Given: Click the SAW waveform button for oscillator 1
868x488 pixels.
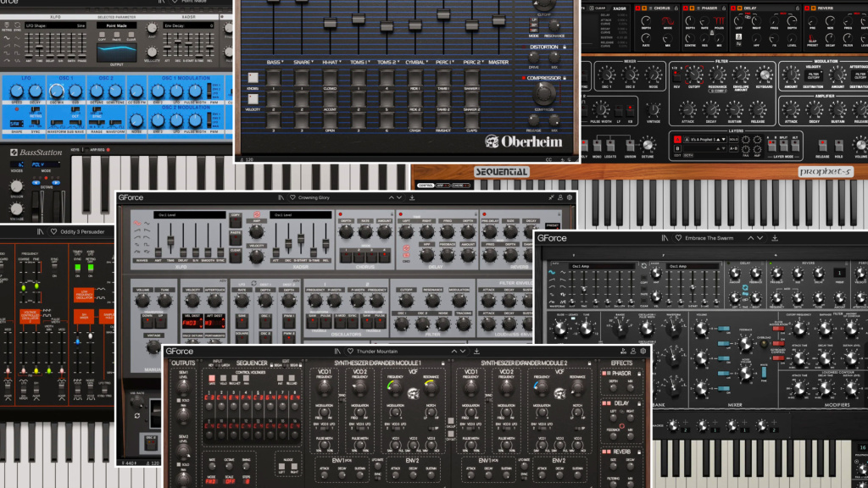Looking at the screenshot, I should coord(312,322).
